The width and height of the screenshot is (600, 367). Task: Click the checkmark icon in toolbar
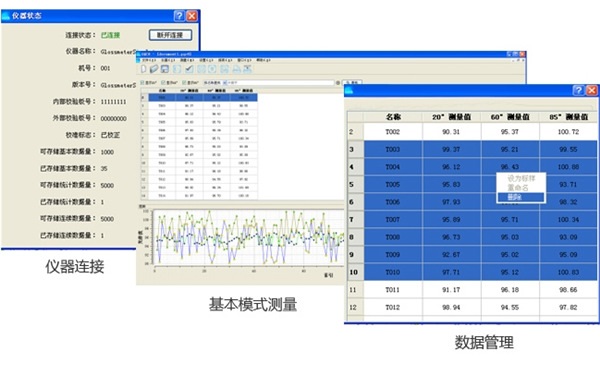tap(189, 69)
